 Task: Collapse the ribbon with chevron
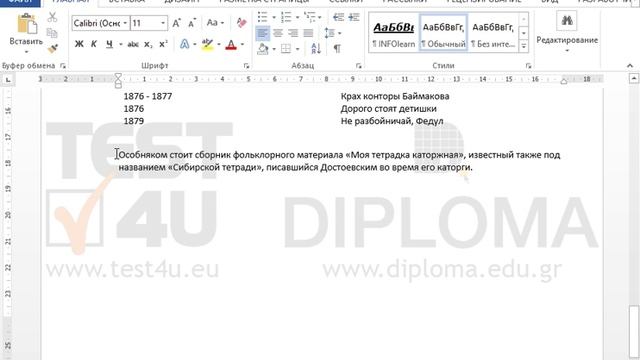pos(630,66)
